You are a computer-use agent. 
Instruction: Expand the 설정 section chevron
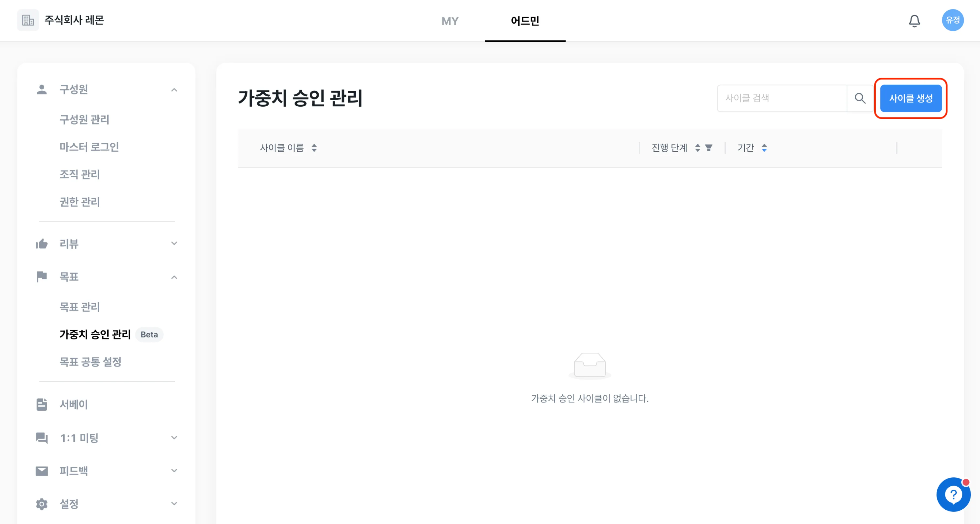pos(174,503)
